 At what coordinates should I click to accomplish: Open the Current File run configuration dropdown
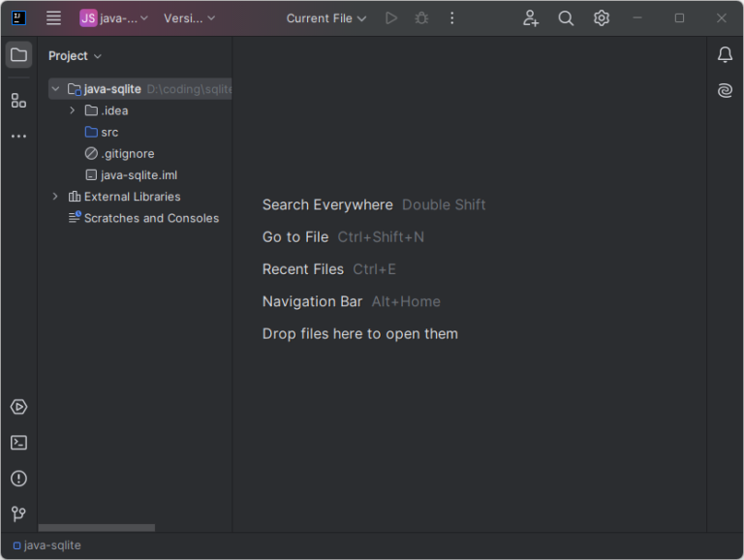pos(326,18)
